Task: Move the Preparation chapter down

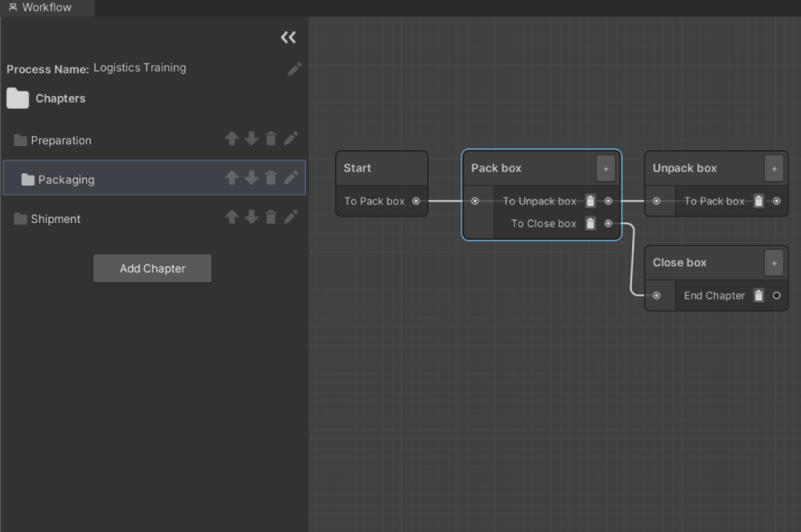Action: pyautogui.click(x=251, y=139)
